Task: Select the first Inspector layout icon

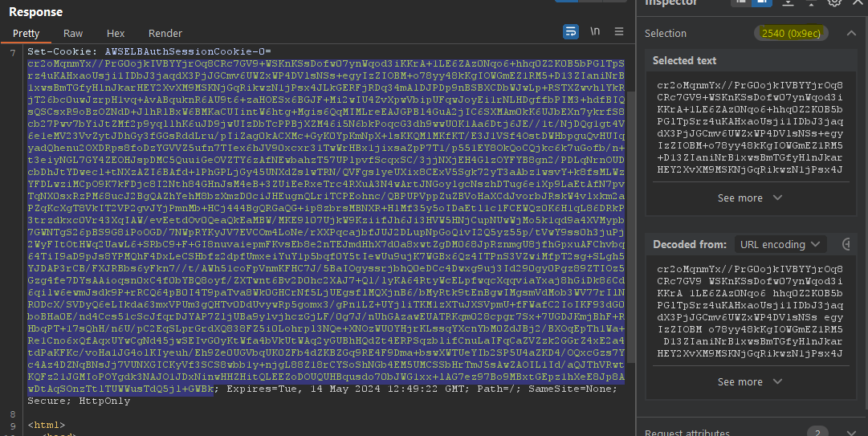Action: 741,2
